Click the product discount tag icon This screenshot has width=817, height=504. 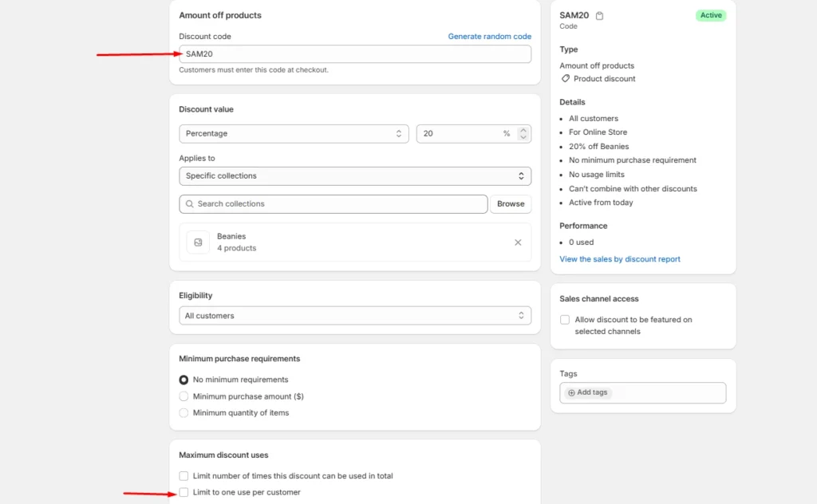point(566,79)
